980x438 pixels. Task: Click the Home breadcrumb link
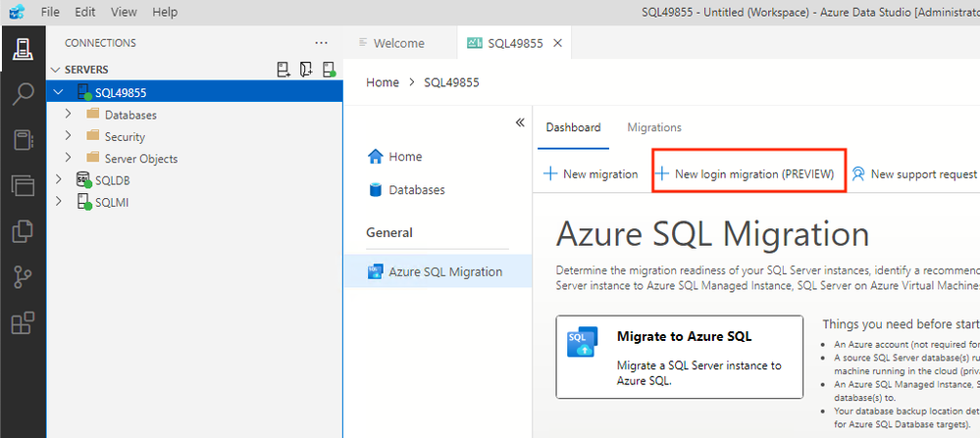(x=383, y=82)
